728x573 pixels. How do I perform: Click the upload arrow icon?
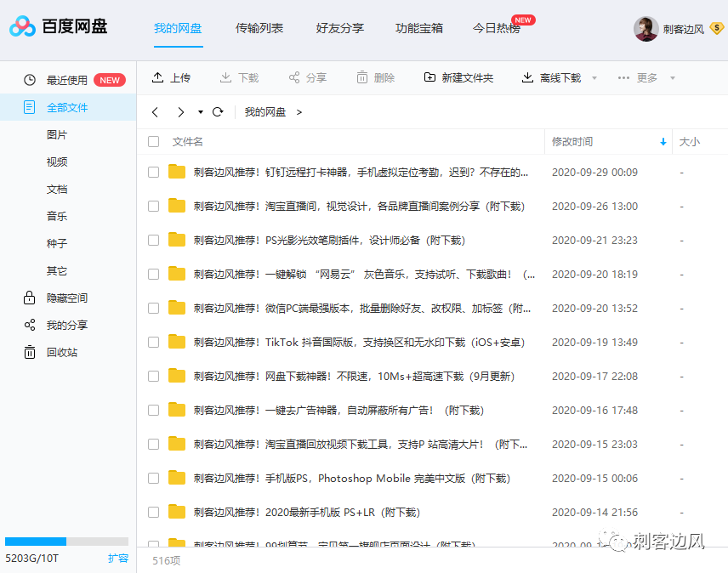pos(157,77)
